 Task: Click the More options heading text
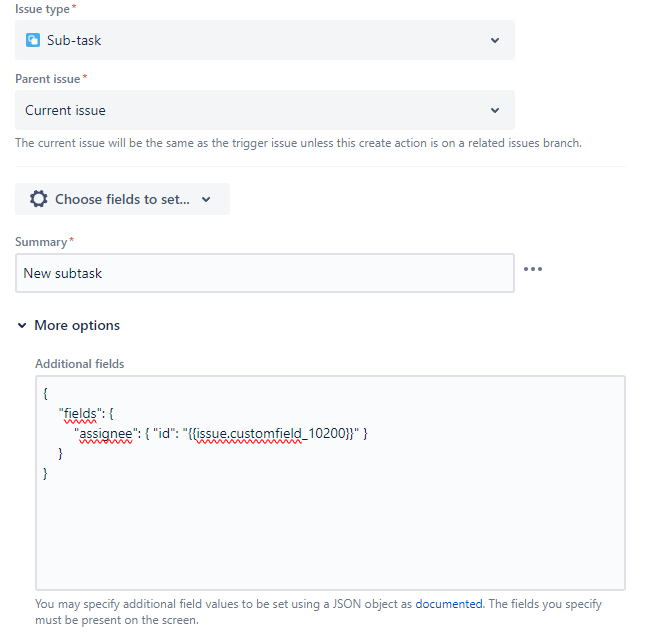[77, 326]
